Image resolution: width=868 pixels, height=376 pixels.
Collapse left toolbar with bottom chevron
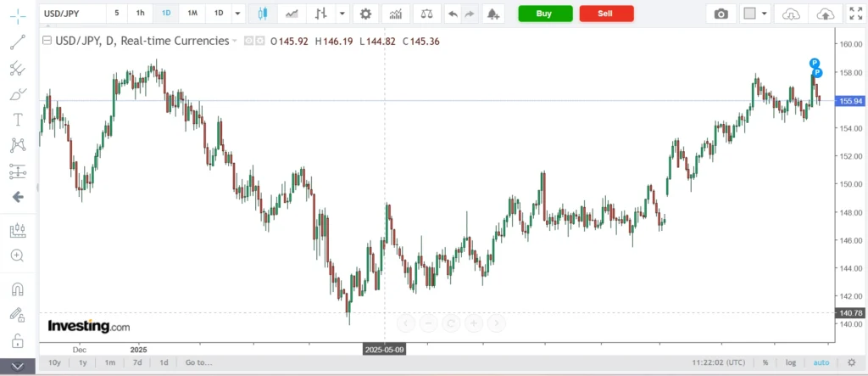[18, 366]
